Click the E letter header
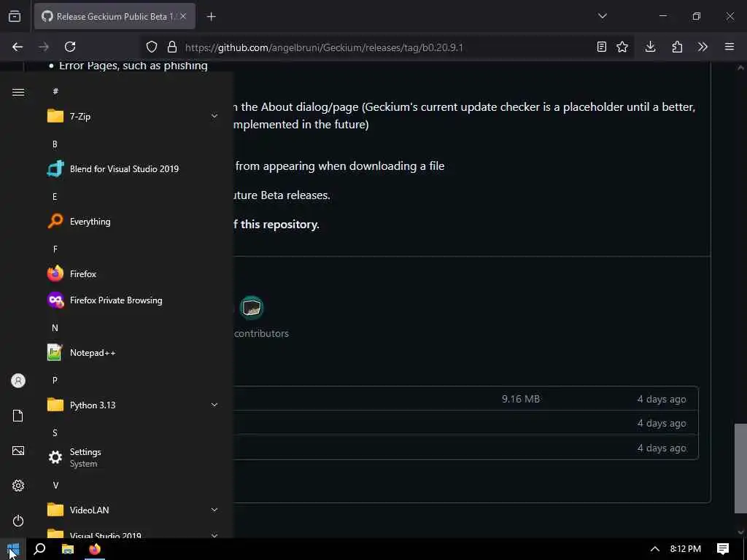This screenshot has height=560, width=747. [55, 197]
